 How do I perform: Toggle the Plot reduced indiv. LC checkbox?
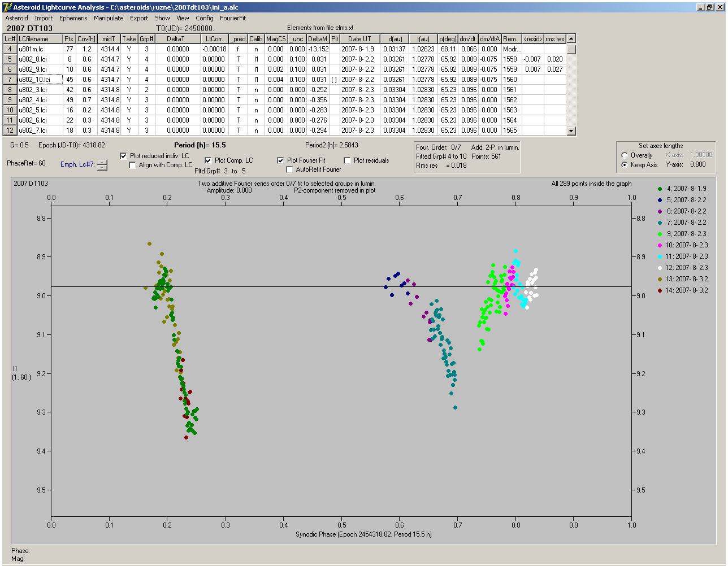coord(124,156)
